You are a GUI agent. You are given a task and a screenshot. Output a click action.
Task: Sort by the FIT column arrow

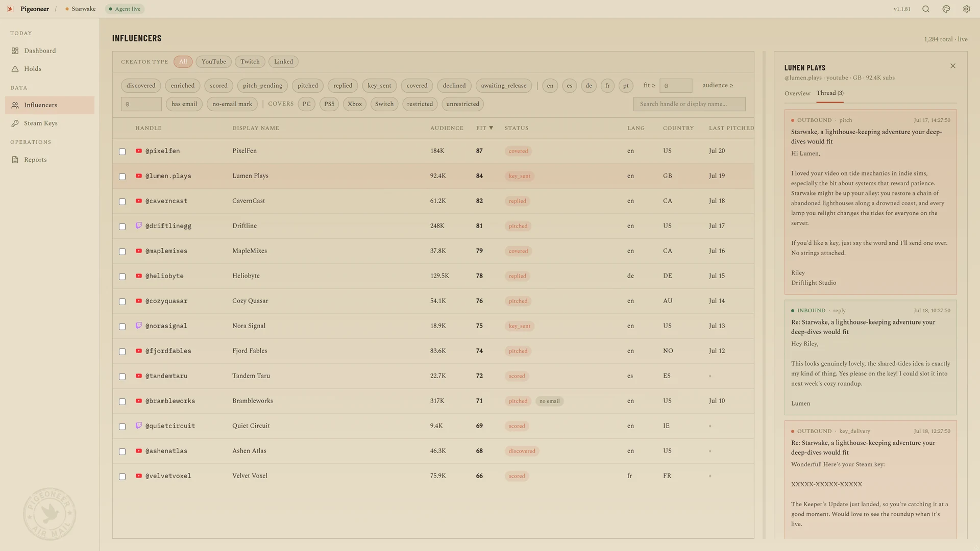[x=491, y=128]
